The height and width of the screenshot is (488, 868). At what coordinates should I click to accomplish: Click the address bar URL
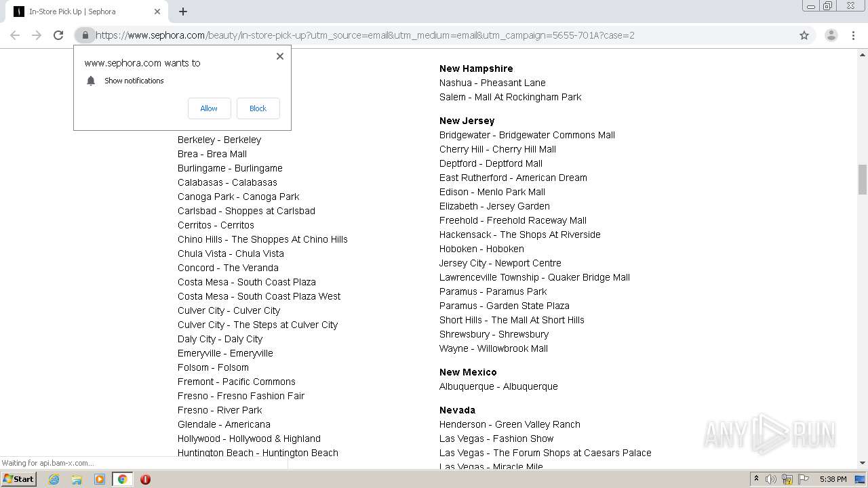pyautogui.click(x=365, y=35)
